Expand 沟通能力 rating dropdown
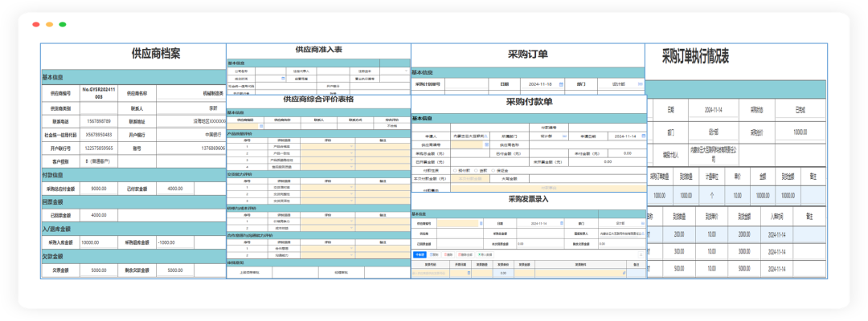 pyautogui.click(x=351, y=254)
